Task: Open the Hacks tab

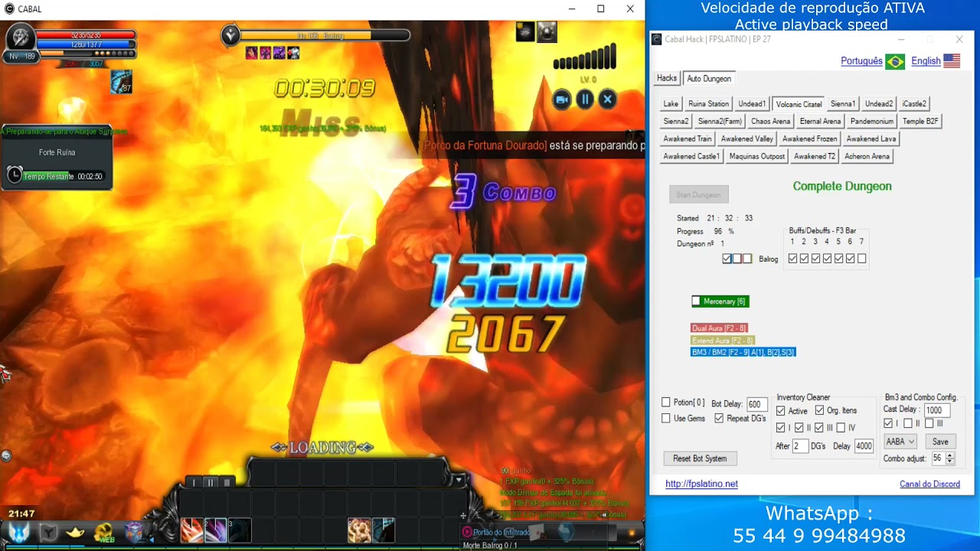Action: (667, 78)
